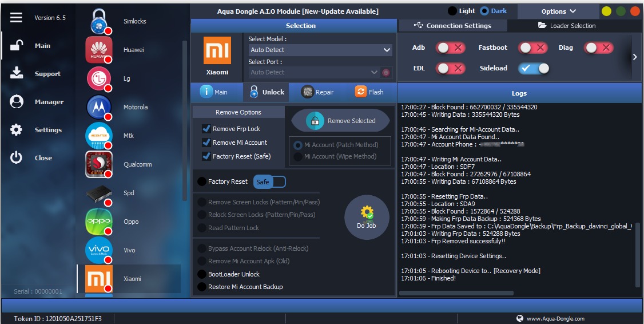Expand connection settings with right arrow
Viewport: 644px width, 324px height.
[635, 57]
